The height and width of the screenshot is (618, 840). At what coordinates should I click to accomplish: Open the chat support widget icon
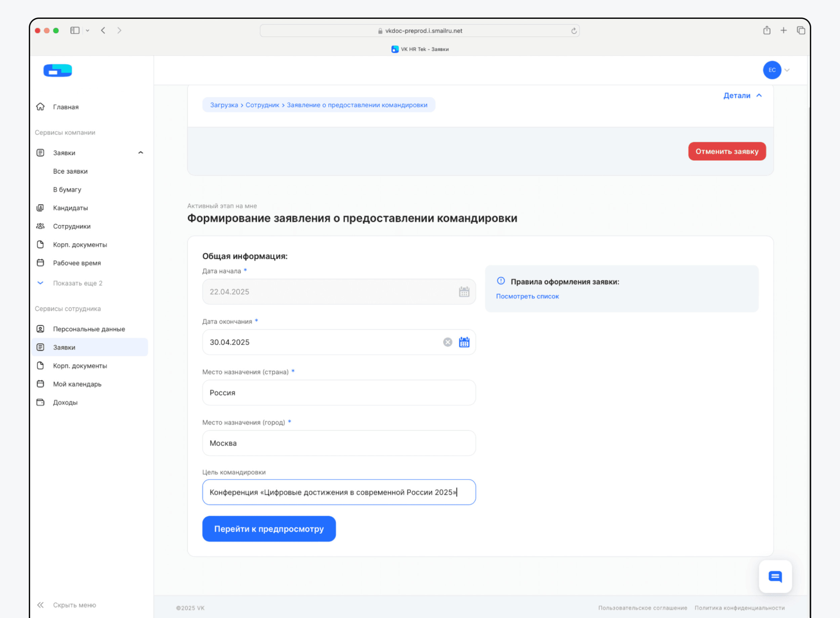[775, 577]
